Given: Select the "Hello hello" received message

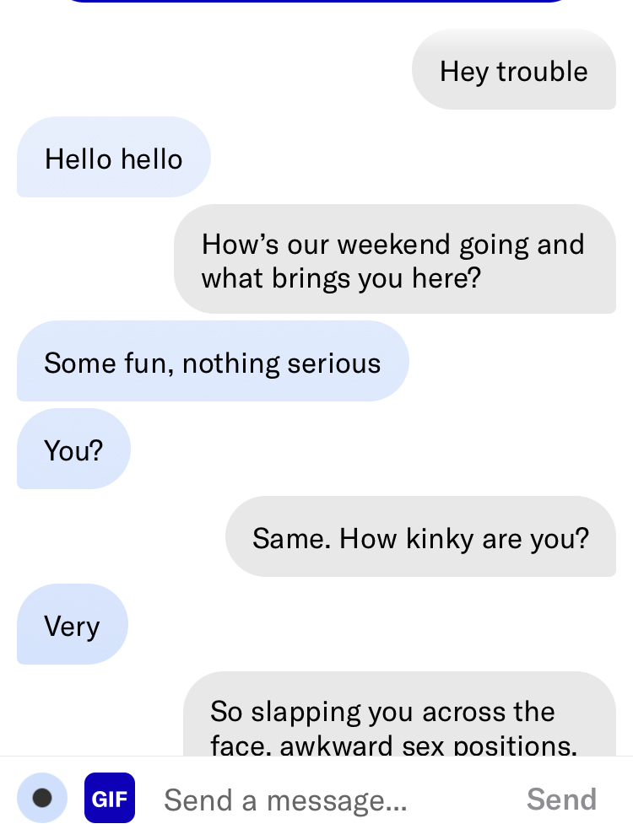Looking at the screenshot, I should pos(114,157).
